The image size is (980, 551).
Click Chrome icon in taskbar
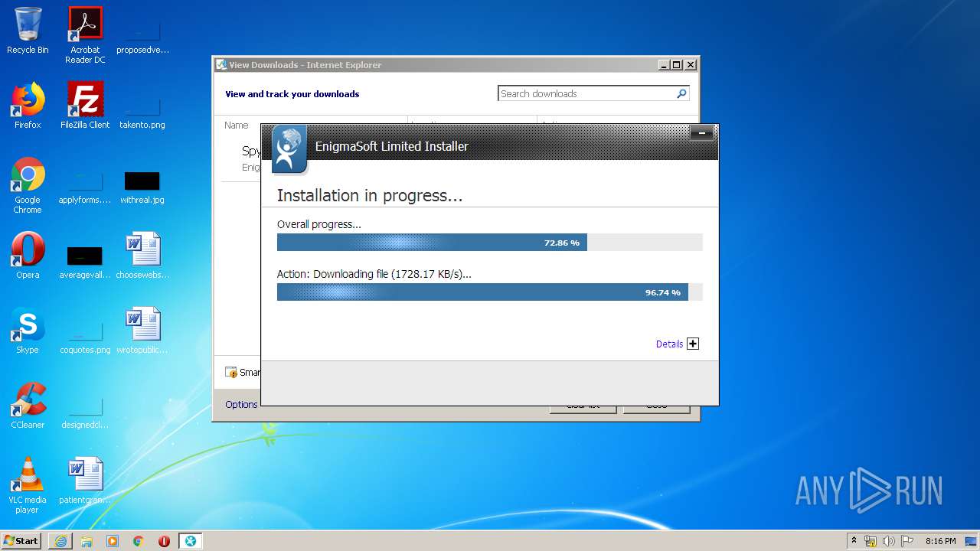(139, 541)
